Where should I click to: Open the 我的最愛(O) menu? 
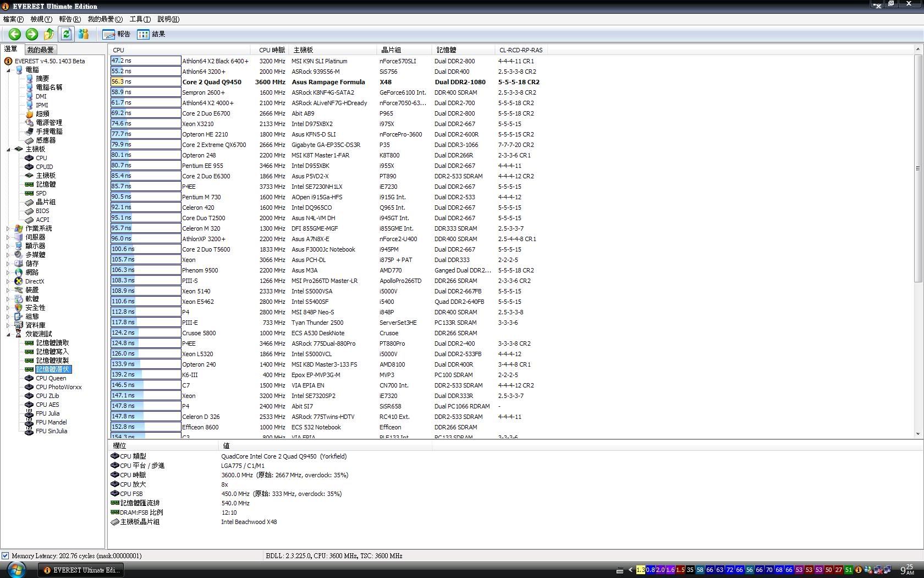(x=105, y=19)
